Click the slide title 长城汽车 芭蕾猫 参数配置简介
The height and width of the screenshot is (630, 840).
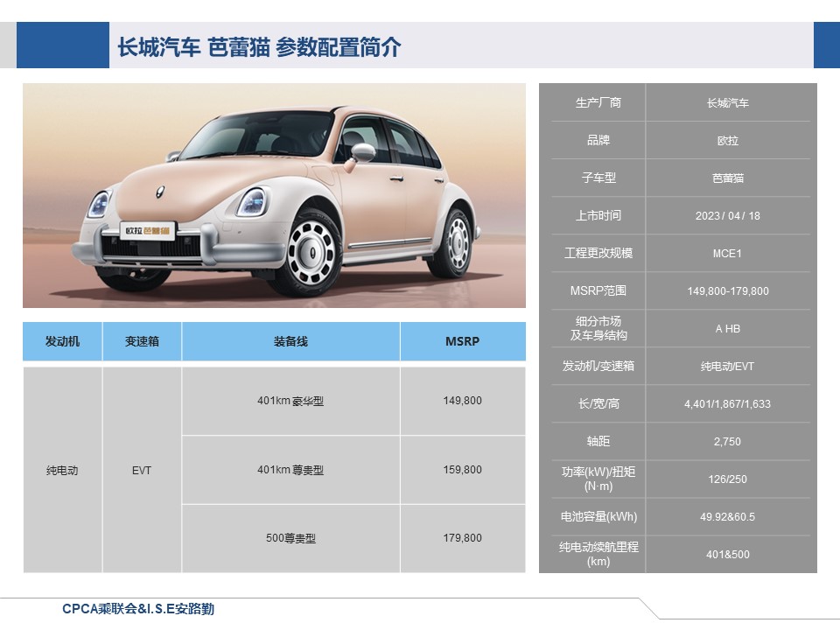[x=259, y=47]
